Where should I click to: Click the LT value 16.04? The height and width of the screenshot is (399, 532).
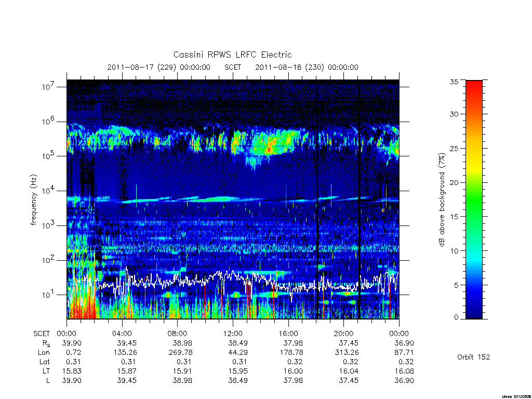(349, 371)
